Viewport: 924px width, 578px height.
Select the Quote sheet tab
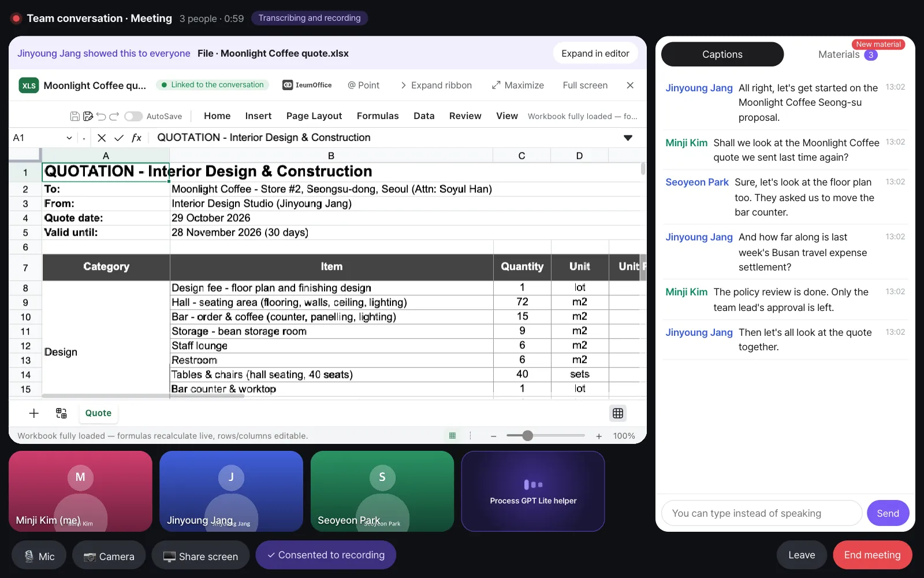point(98,413)
